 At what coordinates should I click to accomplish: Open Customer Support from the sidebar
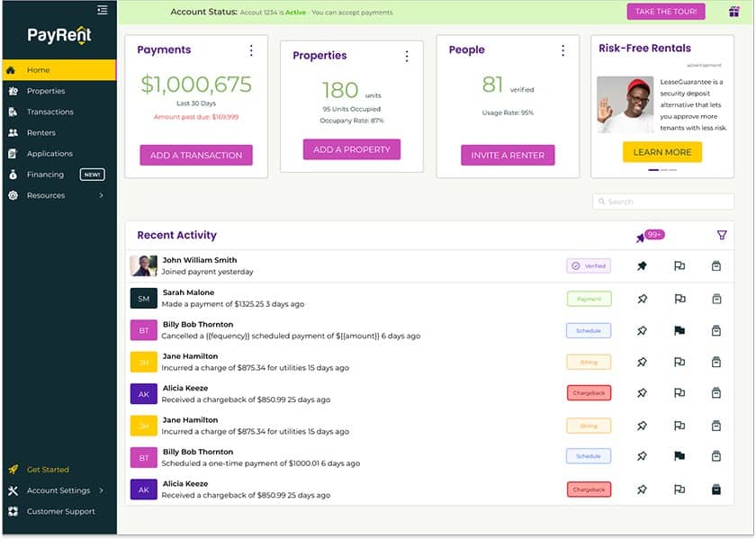pyautogui.click(x=60, y=511)
